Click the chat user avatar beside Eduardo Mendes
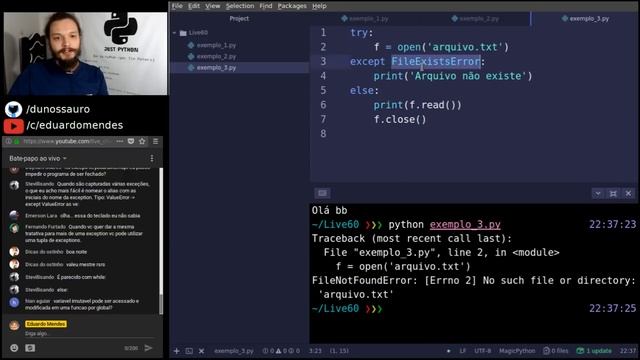The image size is (640, 360). pos(14,325)
